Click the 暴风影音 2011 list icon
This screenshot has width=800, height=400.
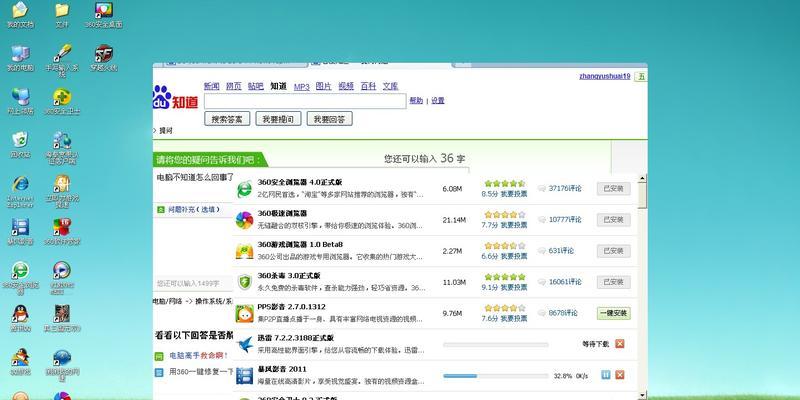click(x=244, y=376)
